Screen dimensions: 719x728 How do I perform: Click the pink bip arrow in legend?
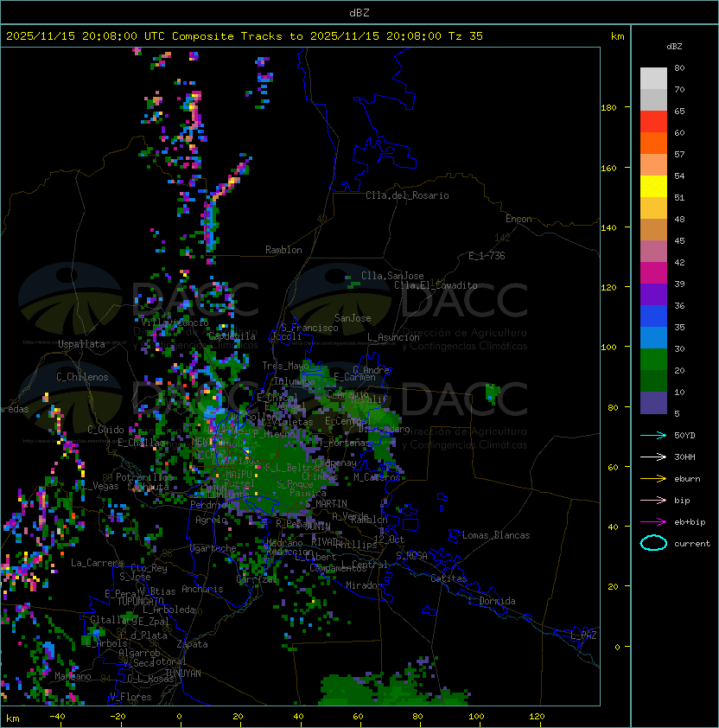point(653,500)
